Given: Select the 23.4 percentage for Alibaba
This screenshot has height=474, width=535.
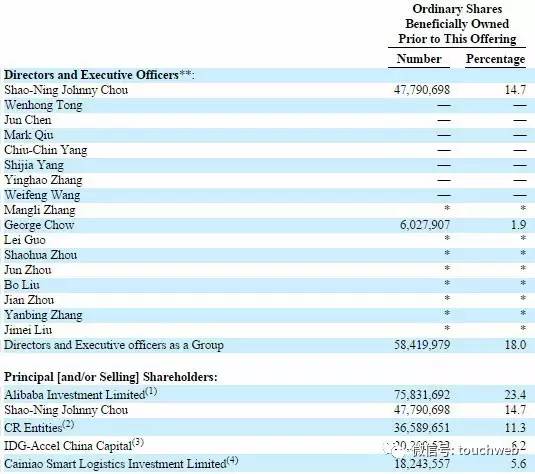Looking at the screenshot, I should 515,394.
